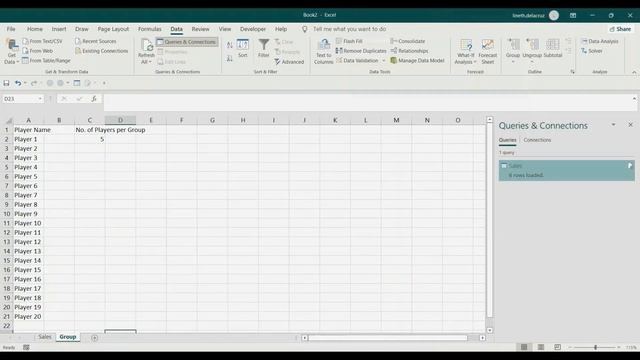The height and width of the screenshot is (360, 640).
Task: Open the Sort dialog
Action: click(243, 48)
